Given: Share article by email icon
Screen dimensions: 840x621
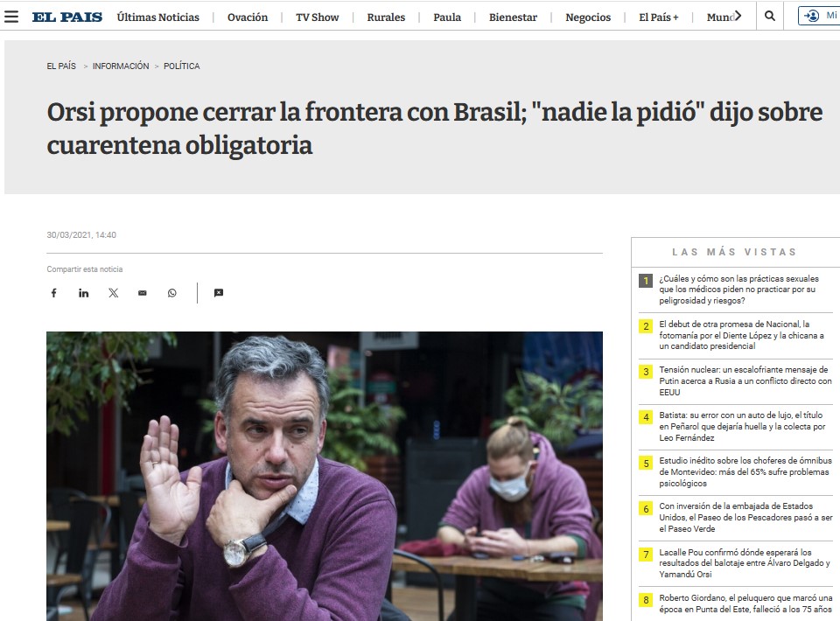Looking at the screenshot, I should [143, 293].
